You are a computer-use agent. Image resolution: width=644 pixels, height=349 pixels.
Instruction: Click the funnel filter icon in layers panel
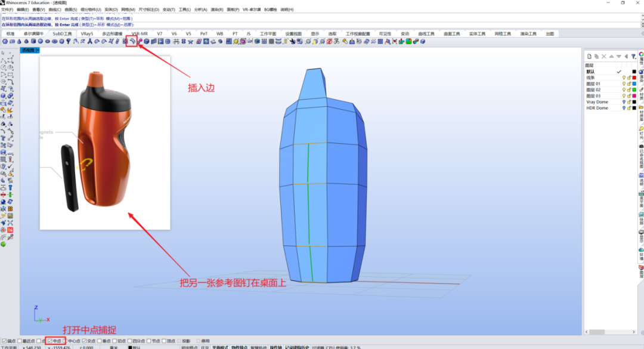point(633,56)
